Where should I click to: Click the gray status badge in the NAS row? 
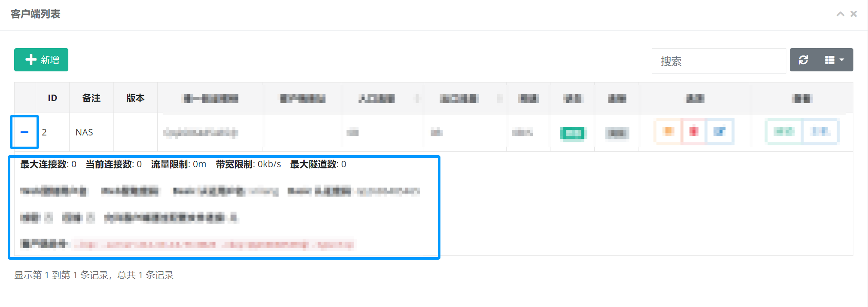tap(617, 133)
